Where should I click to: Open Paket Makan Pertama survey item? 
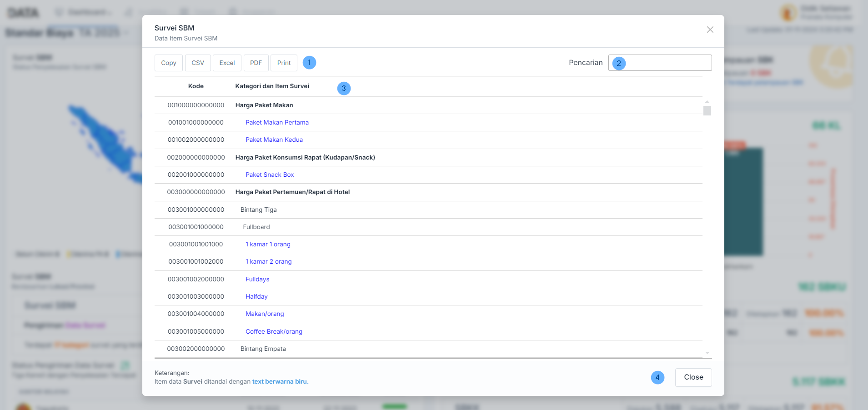point(277,122)
